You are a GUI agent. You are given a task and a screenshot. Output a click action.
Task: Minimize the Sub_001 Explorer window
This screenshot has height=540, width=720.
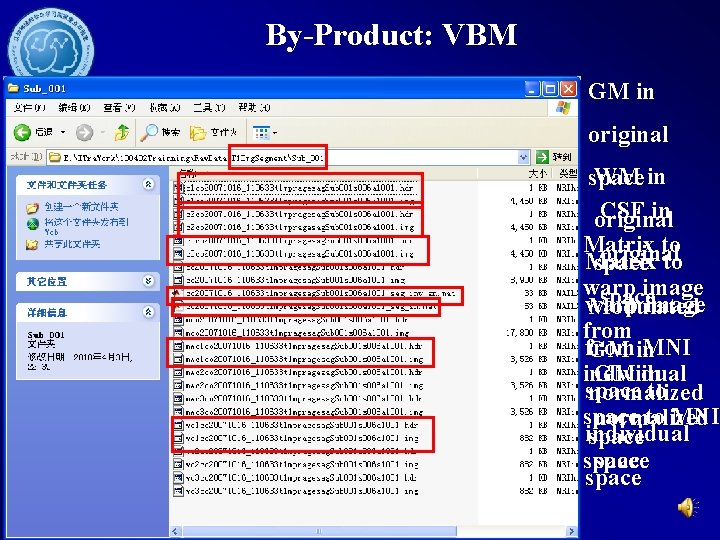(x=533, y=89)
